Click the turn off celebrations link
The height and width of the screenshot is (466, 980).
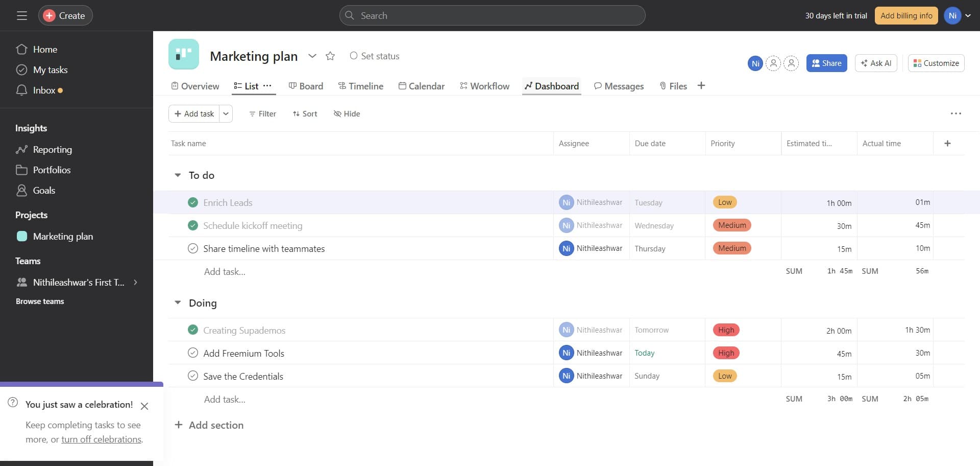point(102,439)
